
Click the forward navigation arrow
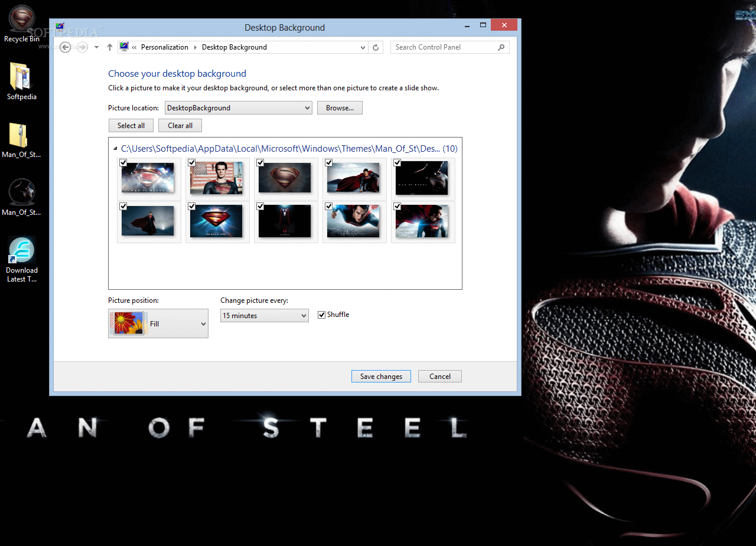point(82,47)
